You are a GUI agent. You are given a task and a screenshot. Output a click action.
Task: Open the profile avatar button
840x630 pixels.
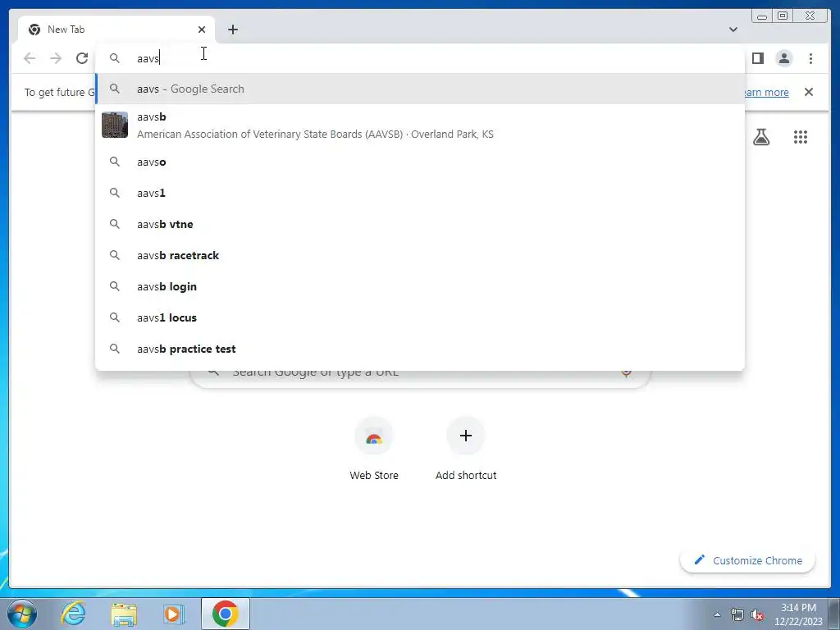pyautogui.click(x=783, y=58)
